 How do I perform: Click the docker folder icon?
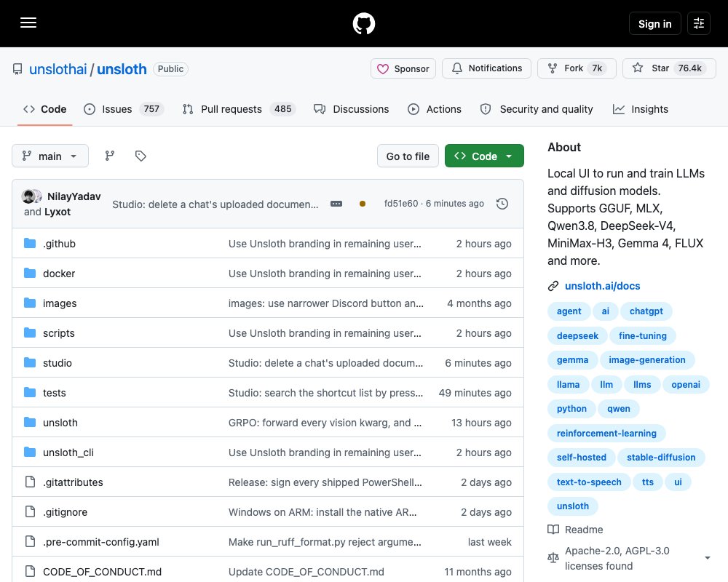tap(30, 273)
